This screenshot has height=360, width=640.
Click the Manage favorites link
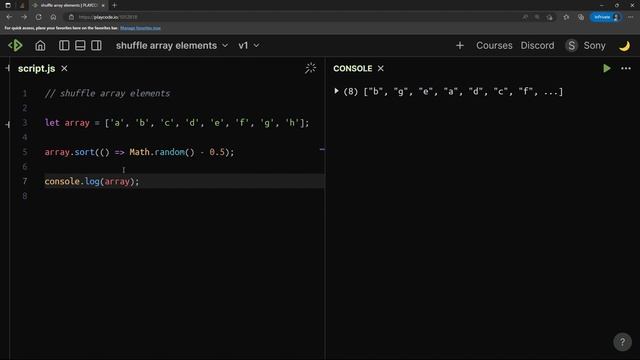click(140, 28)
